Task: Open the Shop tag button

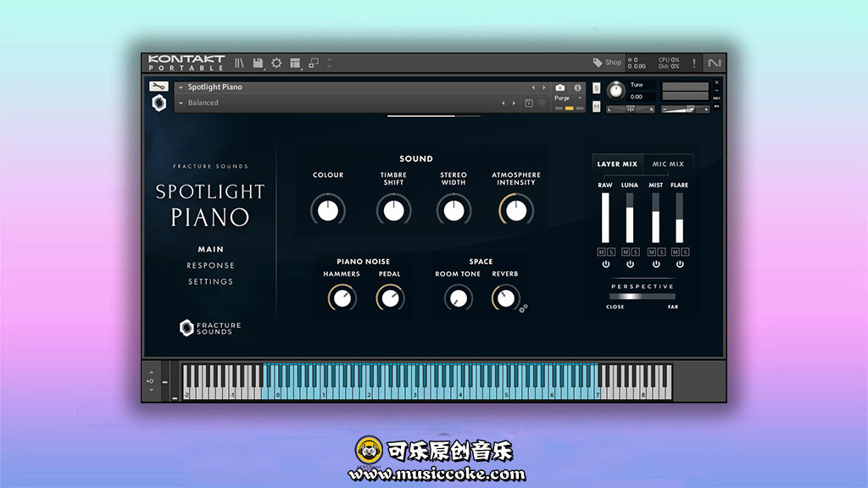Action: click(x=607, y=63)
